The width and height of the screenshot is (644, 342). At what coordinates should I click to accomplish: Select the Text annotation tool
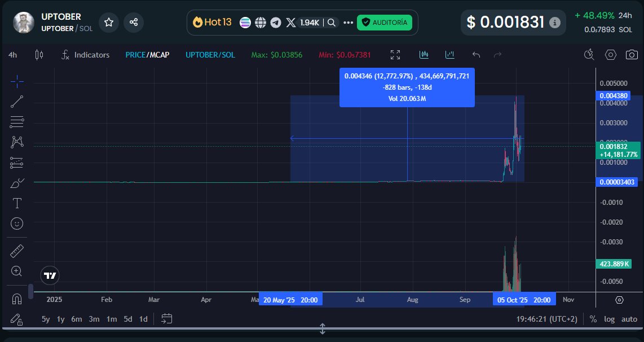click(17, 204)
